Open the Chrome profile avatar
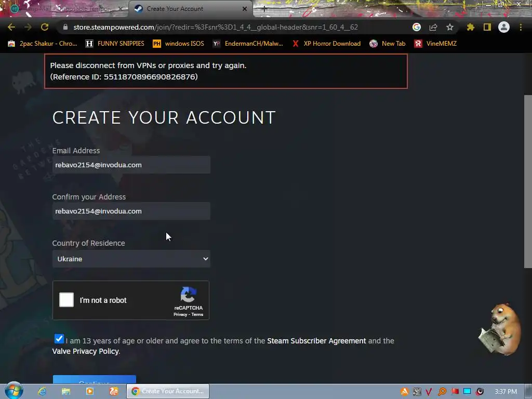The height and width of the screenshot is (399, 532). (504, 27)
